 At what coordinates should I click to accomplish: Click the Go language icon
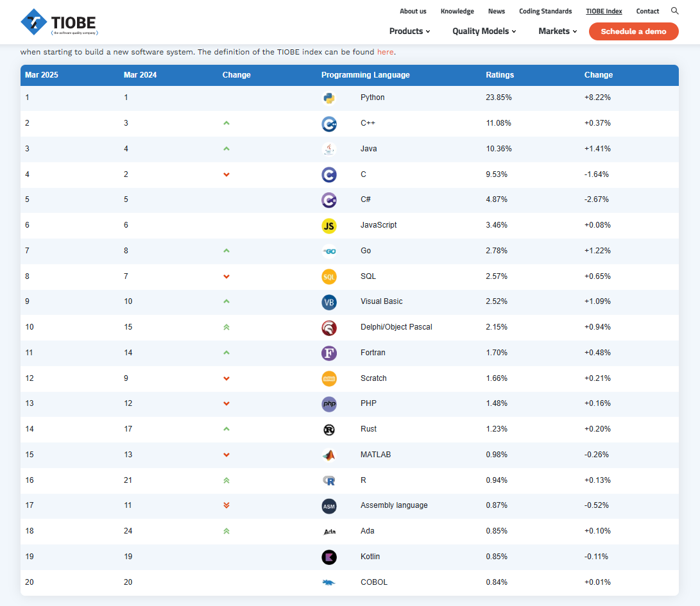pos(329,251)
